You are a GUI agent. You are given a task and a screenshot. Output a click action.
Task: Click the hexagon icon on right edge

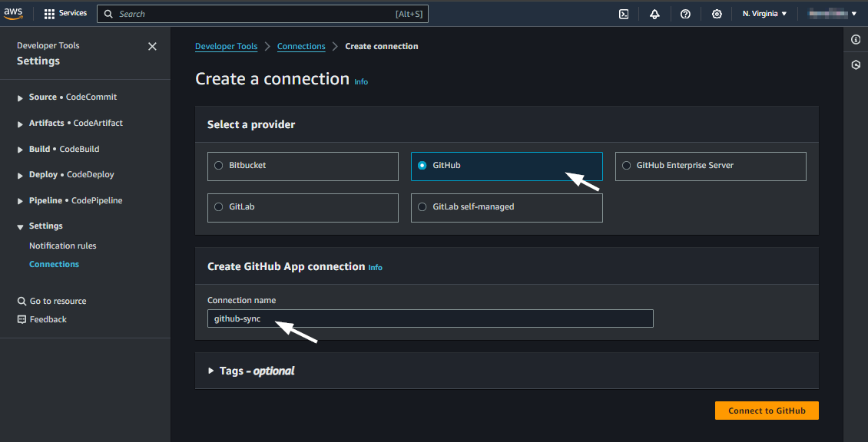[x=856, y=65]
